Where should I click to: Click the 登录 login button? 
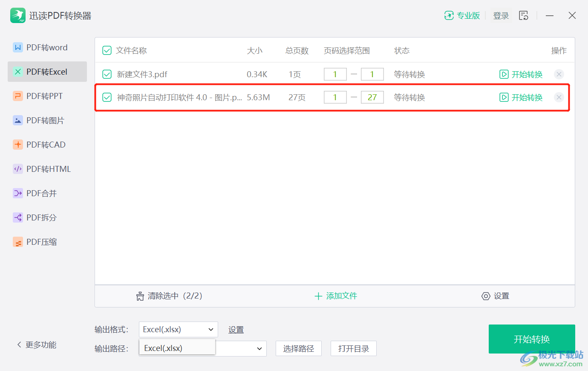501,16
